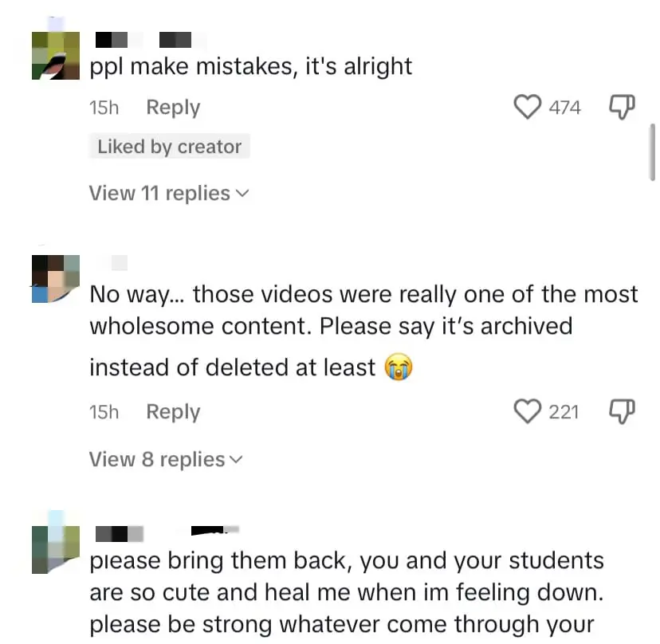Reply to the "ppl make mistakes" comment
660x644 pixels.
[x=173, y=108]
